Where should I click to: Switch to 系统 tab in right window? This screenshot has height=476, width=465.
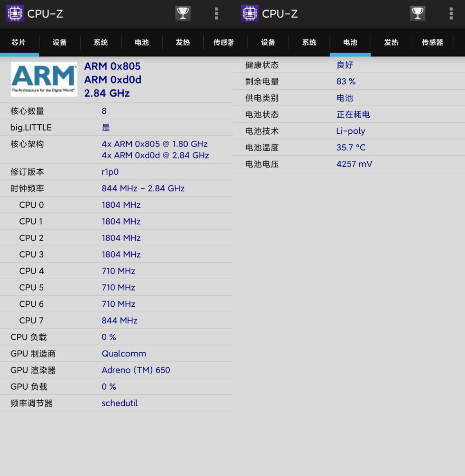tap(309, 42)
